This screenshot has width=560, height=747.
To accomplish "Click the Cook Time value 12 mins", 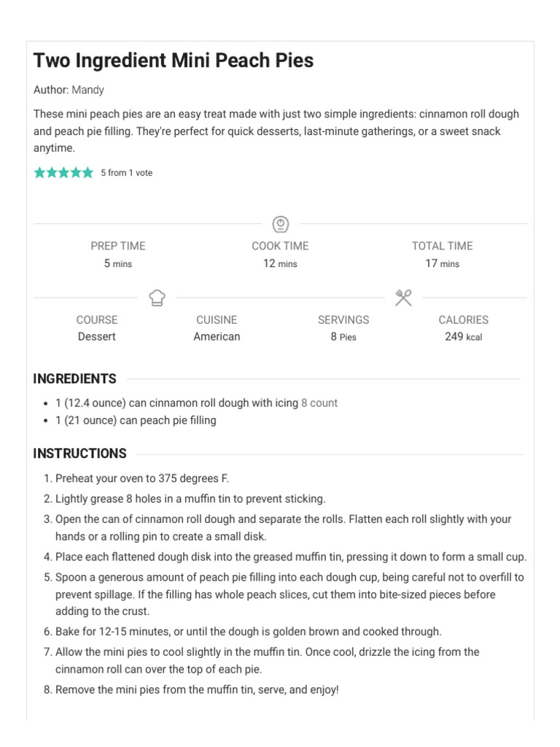I will (280, 263).
